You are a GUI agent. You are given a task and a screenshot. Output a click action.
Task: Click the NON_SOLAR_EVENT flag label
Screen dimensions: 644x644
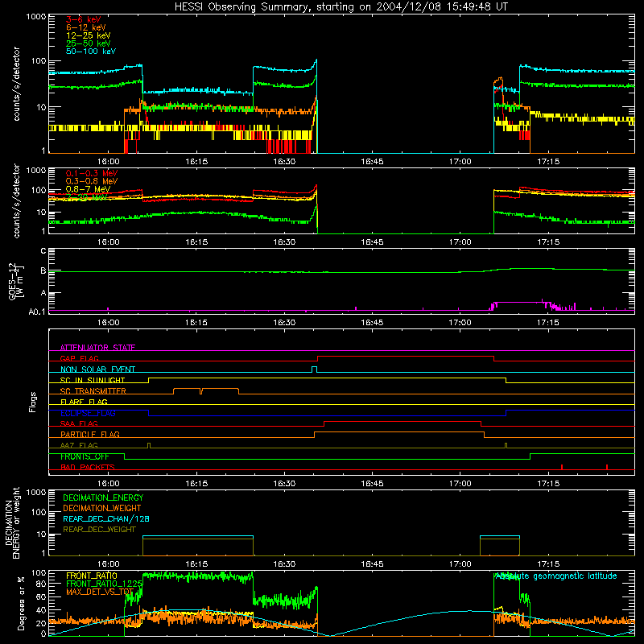point(97,369)
